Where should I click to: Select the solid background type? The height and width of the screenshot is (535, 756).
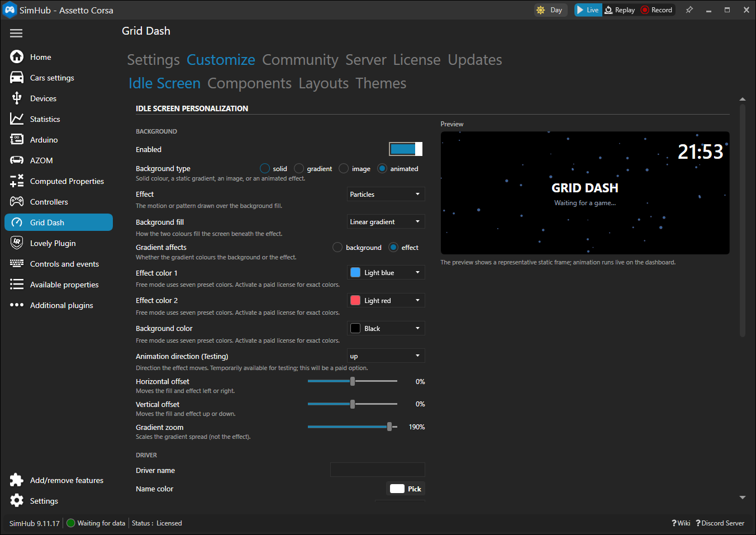tap(265, 168)
